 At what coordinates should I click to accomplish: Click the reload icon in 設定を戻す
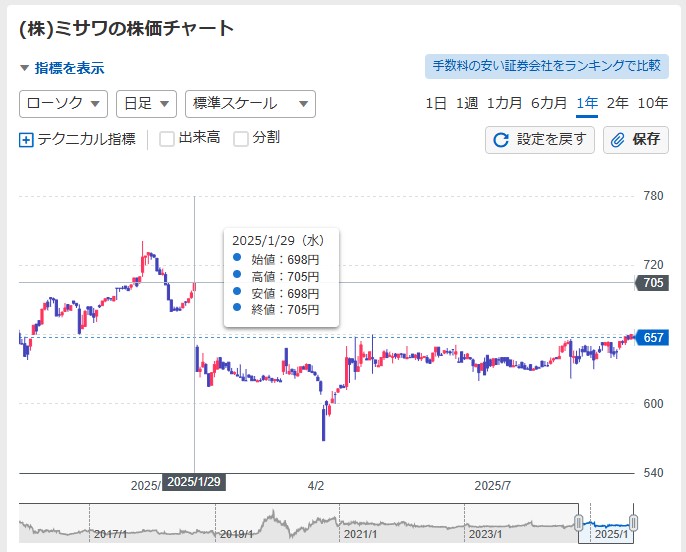point(500,140)
